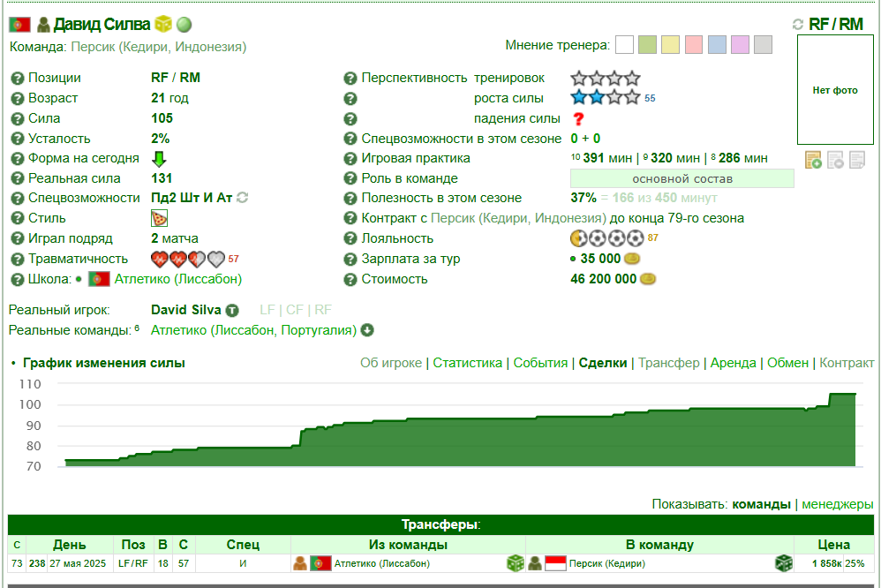
Task: Open the contract team link Персик
Action: [518, 218]
